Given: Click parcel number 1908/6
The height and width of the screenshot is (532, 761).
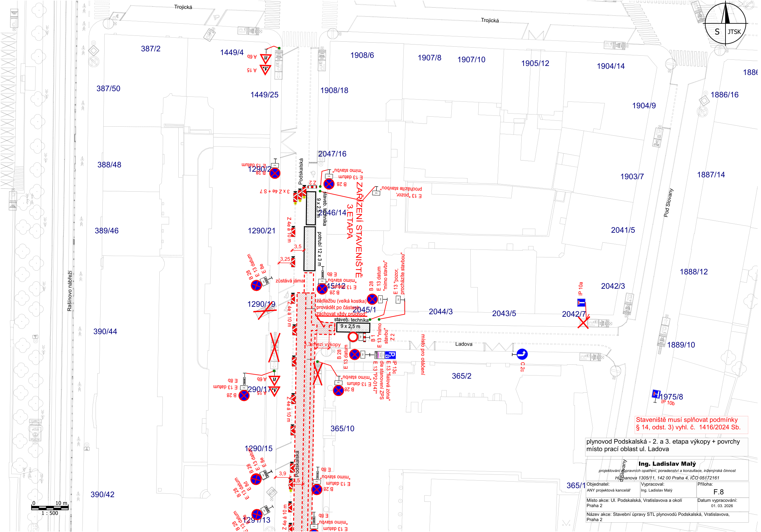Looking at the screenshot, I should pos(362,55).
